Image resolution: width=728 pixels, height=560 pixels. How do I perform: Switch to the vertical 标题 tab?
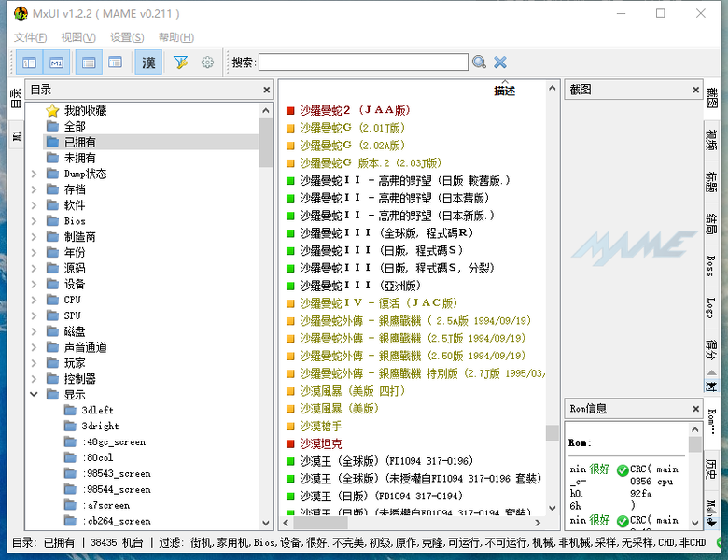pyautogui.click(x=712, y=182)
